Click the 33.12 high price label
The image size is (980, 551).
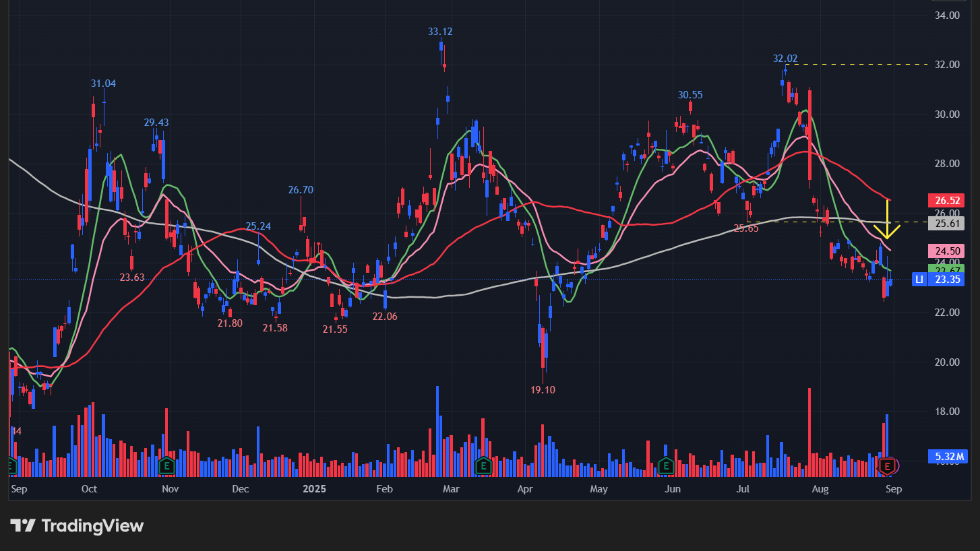[440, 31]
